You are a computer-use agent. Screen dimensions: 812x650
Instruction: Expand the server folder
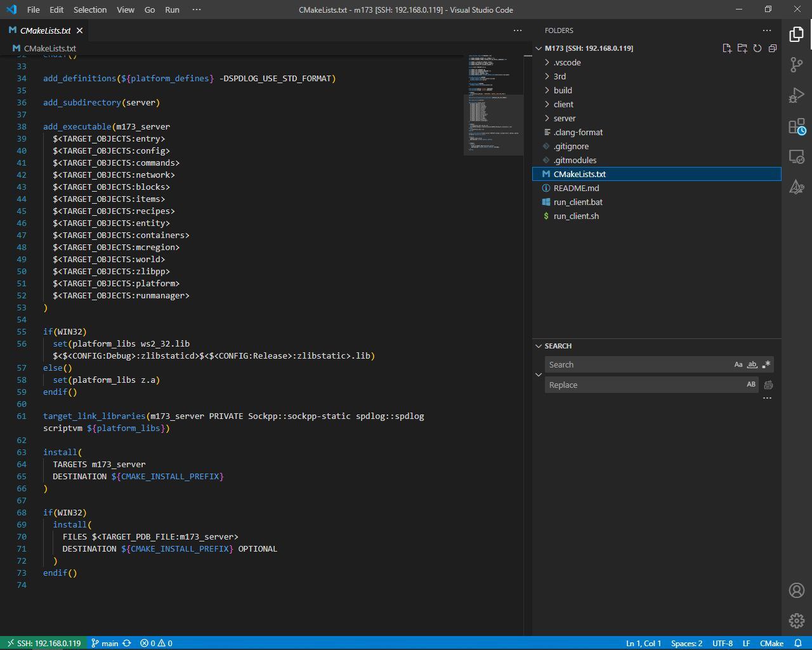pos(564,118)
